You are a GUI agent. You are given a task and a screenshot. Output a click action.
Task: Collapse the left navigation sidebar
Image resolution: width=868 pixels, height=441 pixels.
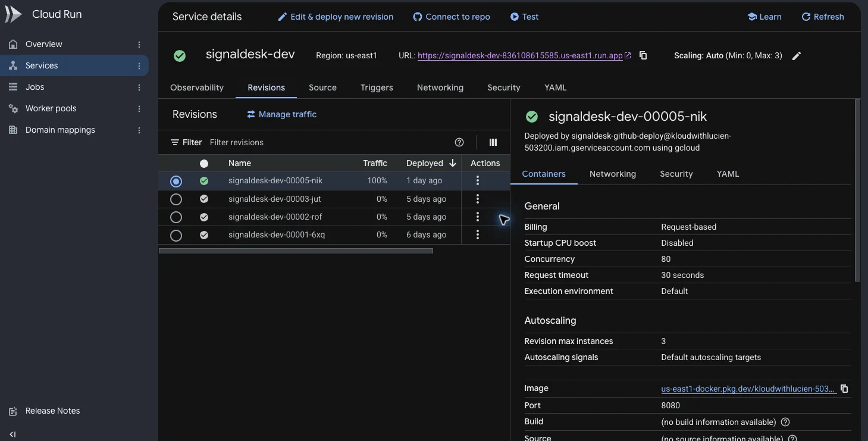pyautogui.click(x=13, y=434)
